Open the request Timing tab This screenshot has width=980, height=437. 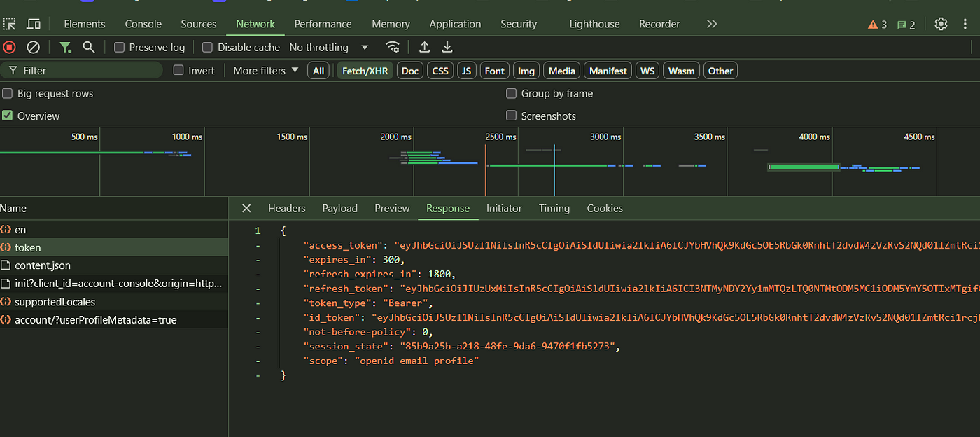(554, 208)
